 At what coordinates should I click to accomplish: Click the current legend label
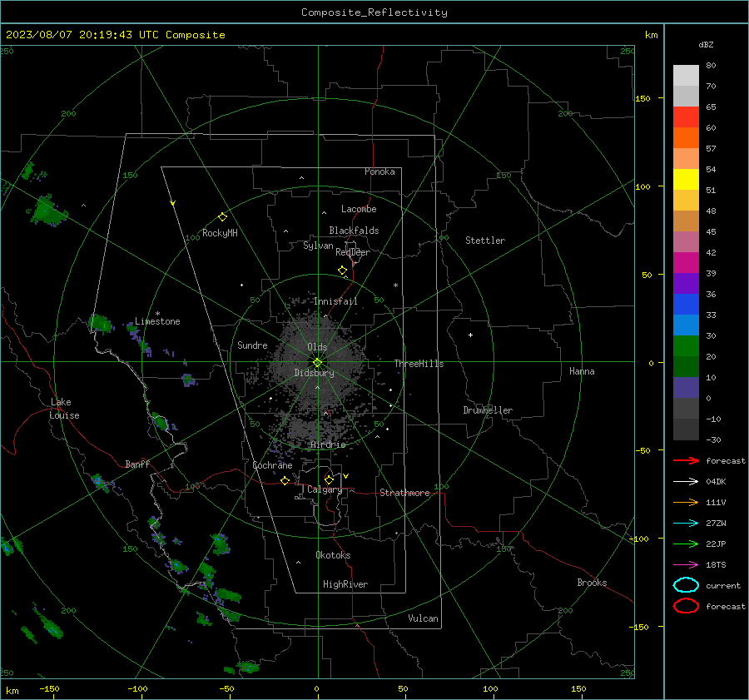coord(723,585)
